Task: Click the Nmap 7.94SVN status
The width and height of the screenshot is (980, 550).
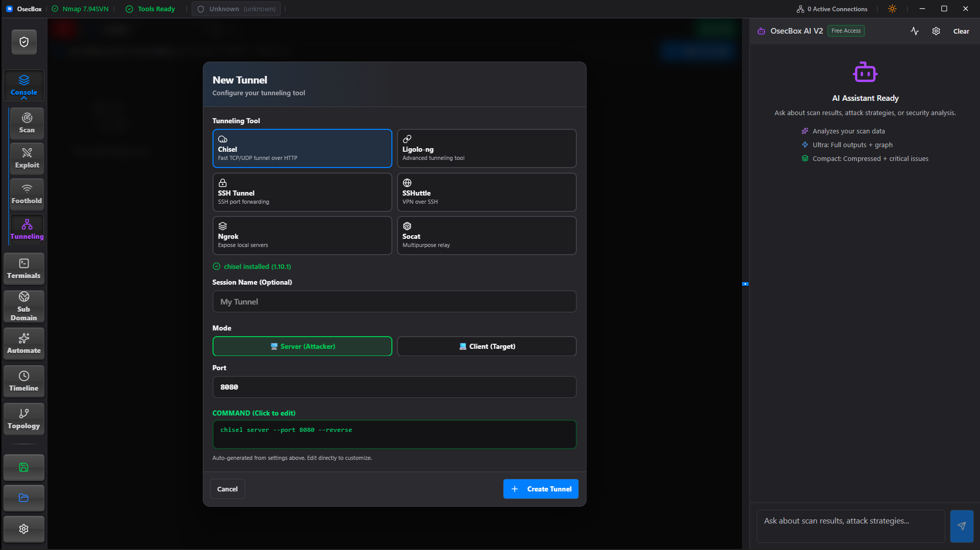Action: 81,9
